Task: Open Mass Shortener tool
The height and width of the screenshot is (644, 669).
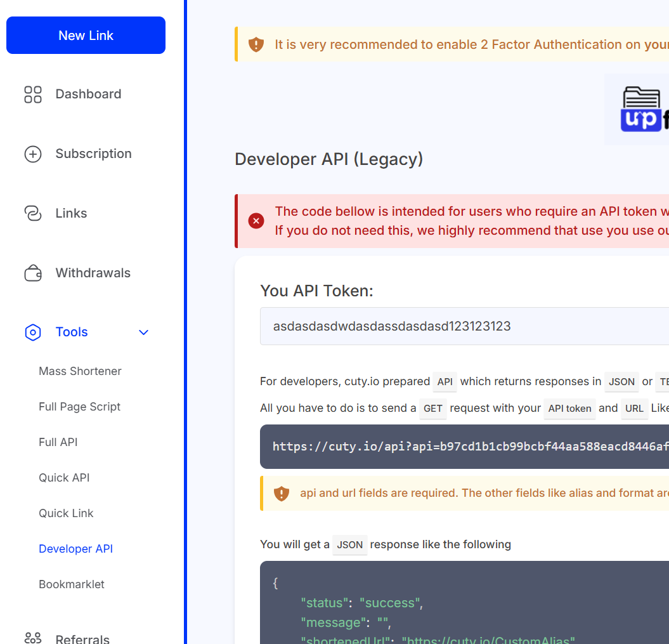Action: [x=80, y=371]
